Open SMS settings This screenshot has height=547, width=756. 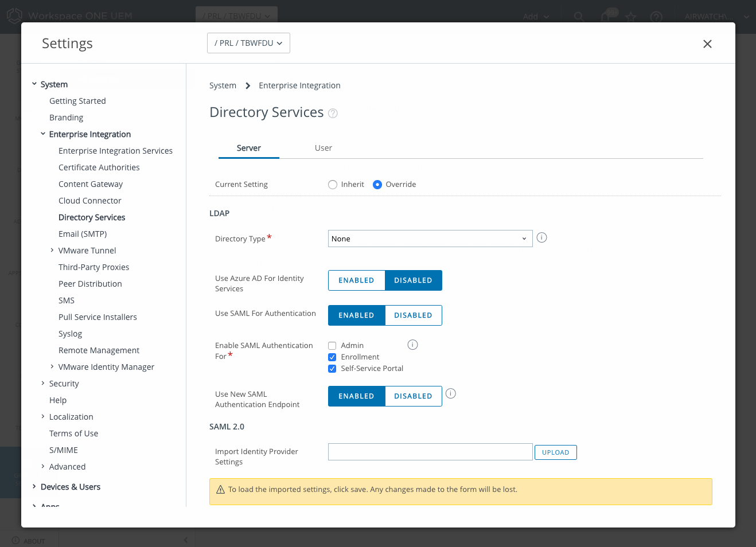point(67,300)
